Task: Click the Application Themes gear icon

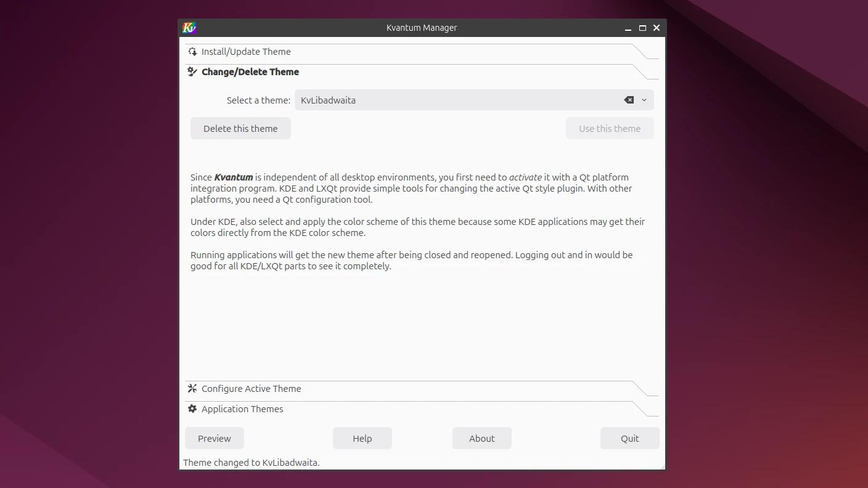Action: tap(192, 409)
